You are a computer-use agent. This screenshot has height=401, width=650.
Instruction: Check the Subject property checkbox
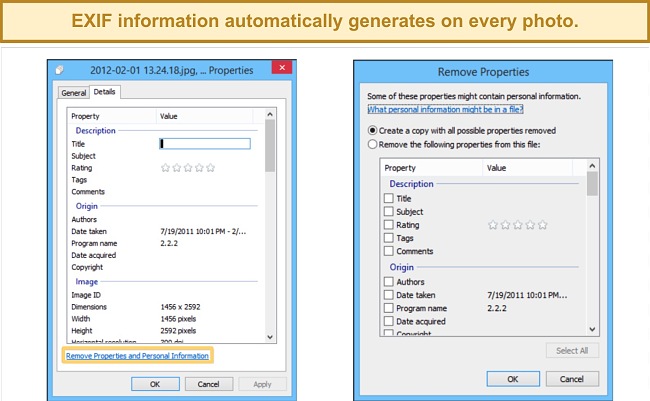388,211
